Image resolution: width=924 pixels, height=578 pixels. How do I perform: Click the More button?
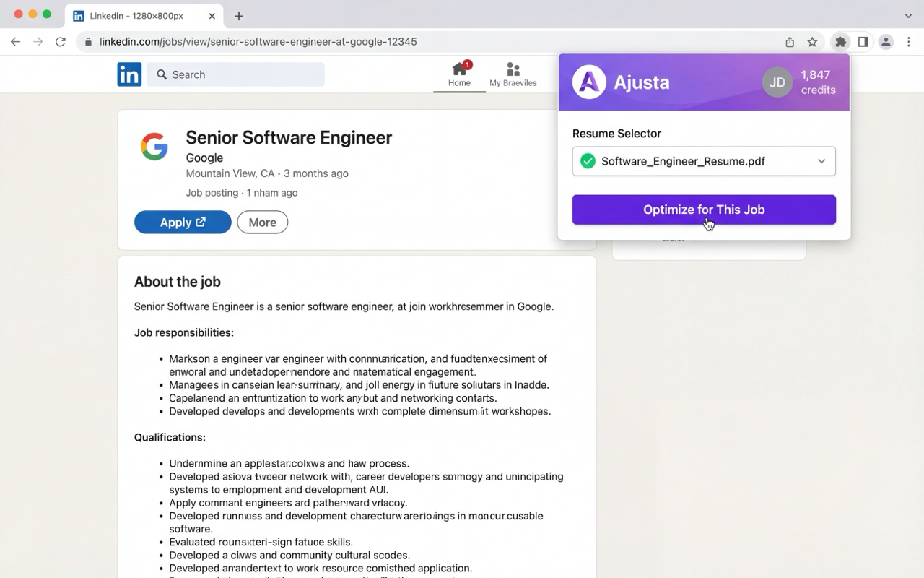(x=262, y=223)
